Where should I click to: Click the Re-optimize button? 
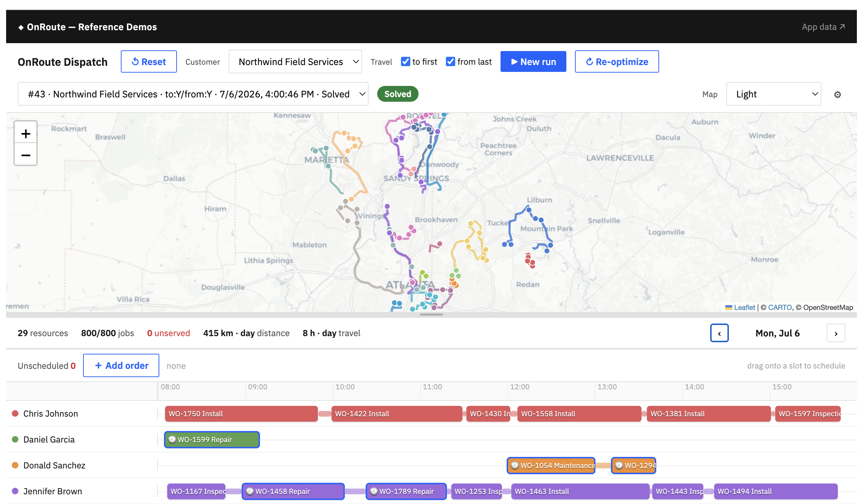pyautogui.click(x=617, y=61)
